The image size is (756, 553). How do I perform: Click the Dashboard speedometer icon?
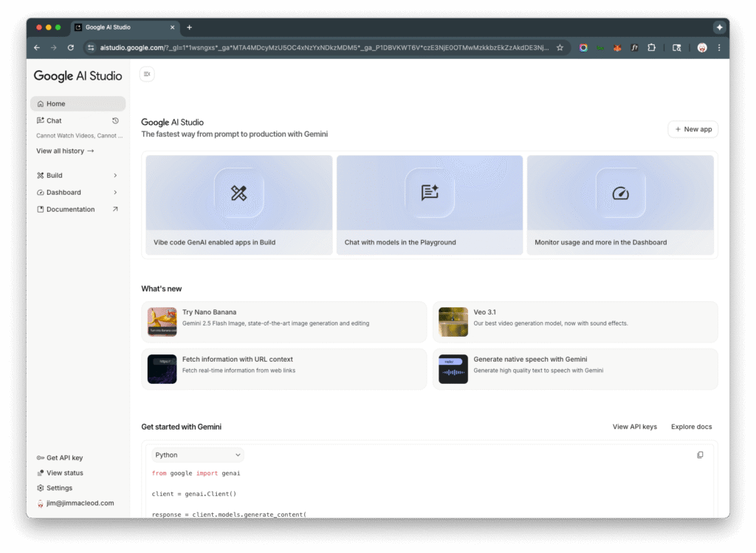click(620, 193)
